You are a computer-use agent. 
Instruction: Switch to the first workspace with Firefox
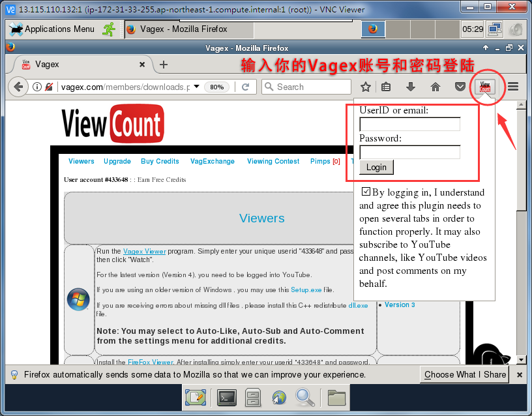373,29
